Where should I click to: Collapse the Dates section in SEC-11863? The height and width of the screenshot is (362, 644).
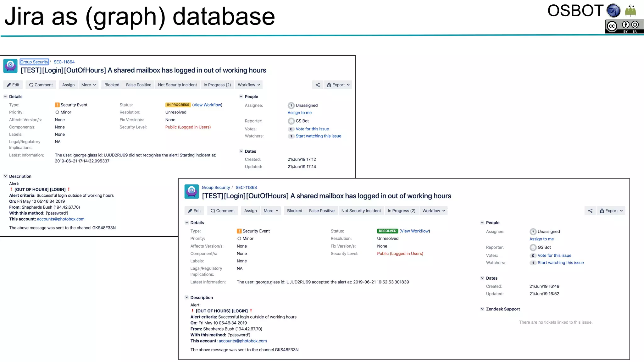tap(482, 278)
